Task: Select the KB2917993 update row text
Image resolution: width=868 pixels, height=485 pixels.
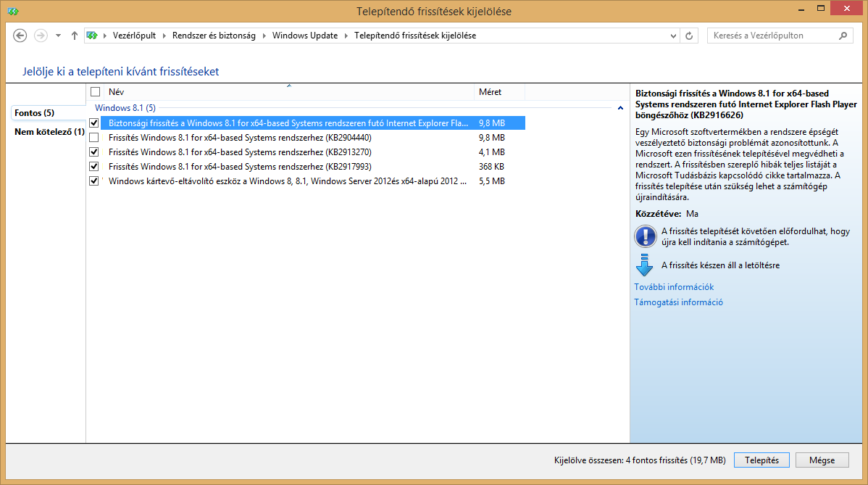Action: point(240,166)
